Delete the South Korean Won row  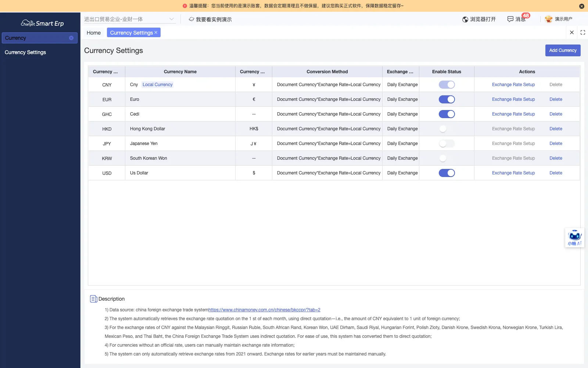(x=556, y=158)
